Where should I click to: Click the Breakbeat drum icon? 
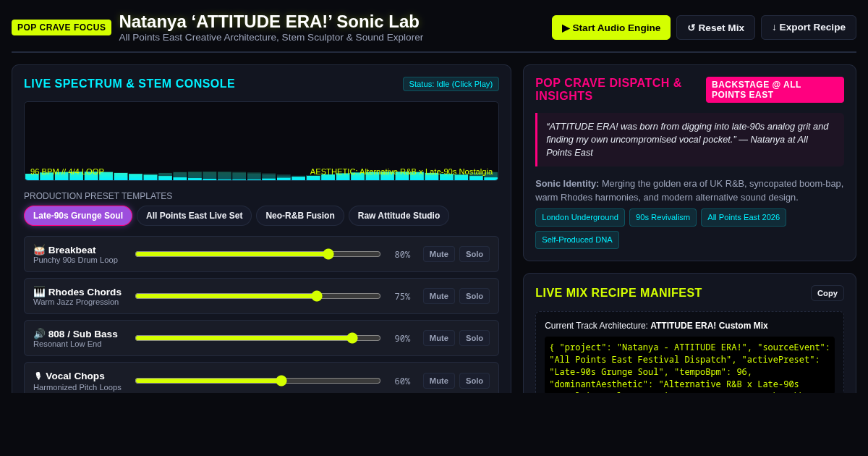pos(39,250)
